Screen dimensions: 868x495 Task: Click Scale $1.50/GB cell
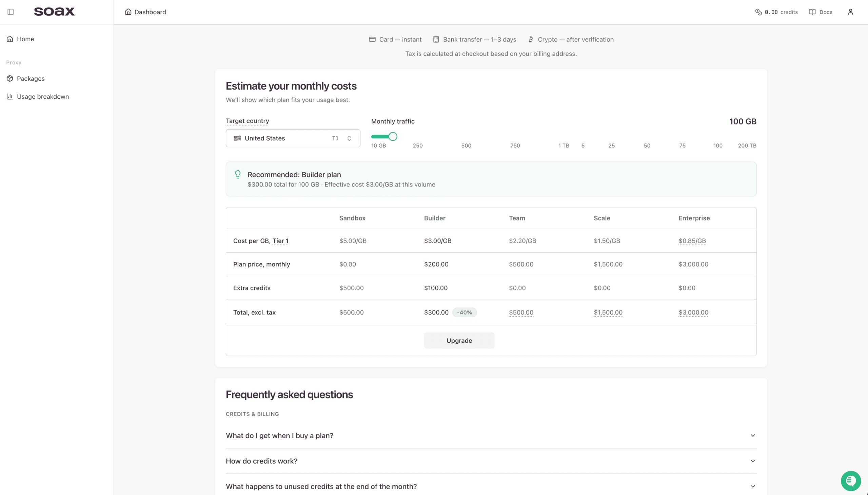607,241
